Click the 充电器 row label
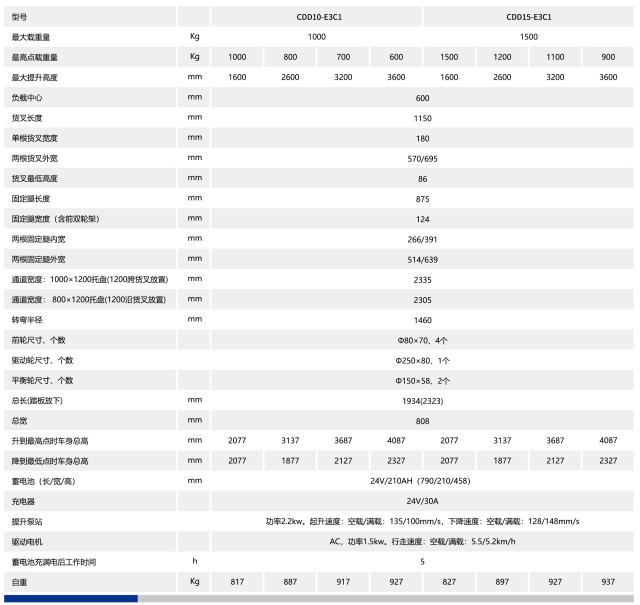The width and height of the screenshot is (640, 605). click(23, 502)
